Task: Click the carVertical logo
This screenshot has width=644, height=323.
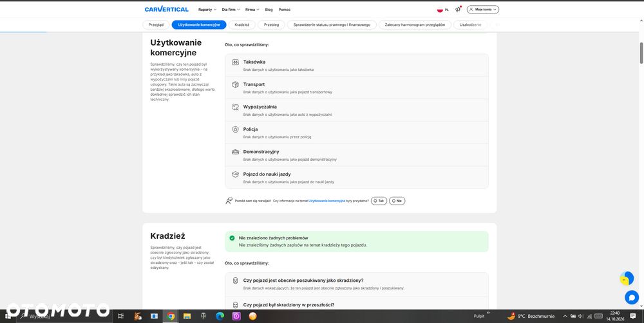Action: [x=166, y=9]
